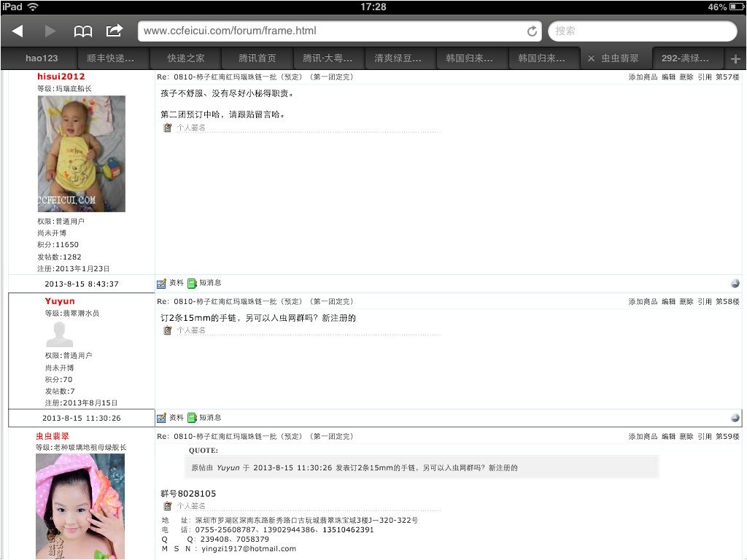Viewport: 747px width, 560px height.
Task: Select text 群号8028105
Action: point(188,494)
